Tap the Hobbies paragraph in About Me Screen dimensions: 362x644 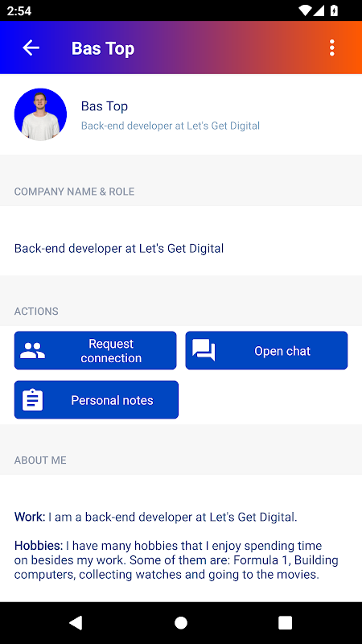[176, 560]
